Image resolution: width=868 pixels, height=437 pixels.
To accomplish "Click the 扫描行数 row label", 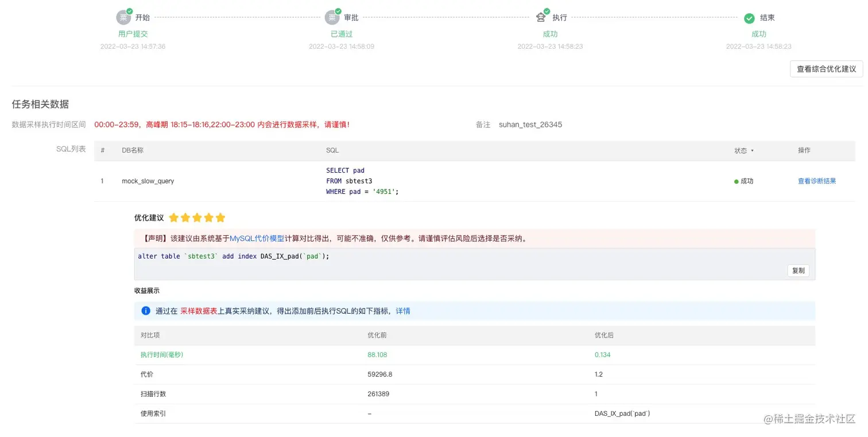I will [x=153, y=394].
